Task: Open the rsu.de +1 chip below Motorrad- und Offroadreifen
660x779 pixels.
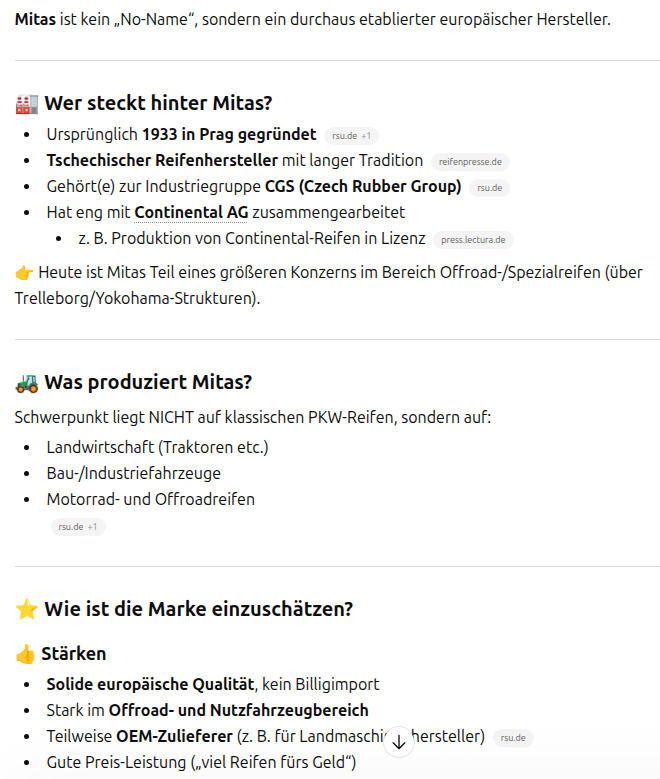Action: (x=78, y=526)
